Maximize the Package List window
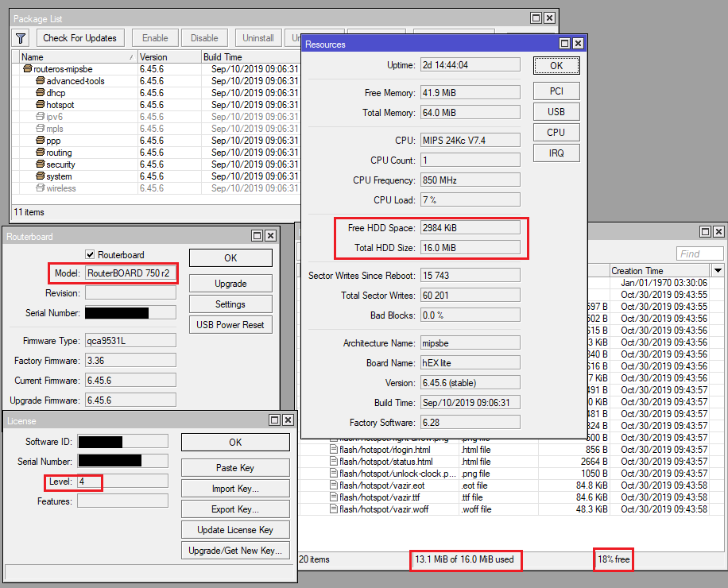 (536, 18)
